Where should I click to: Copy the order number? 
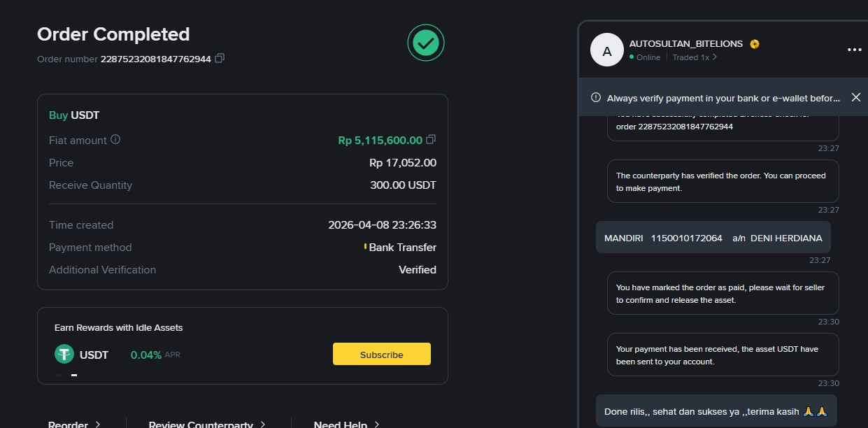[x=220, y=59]
